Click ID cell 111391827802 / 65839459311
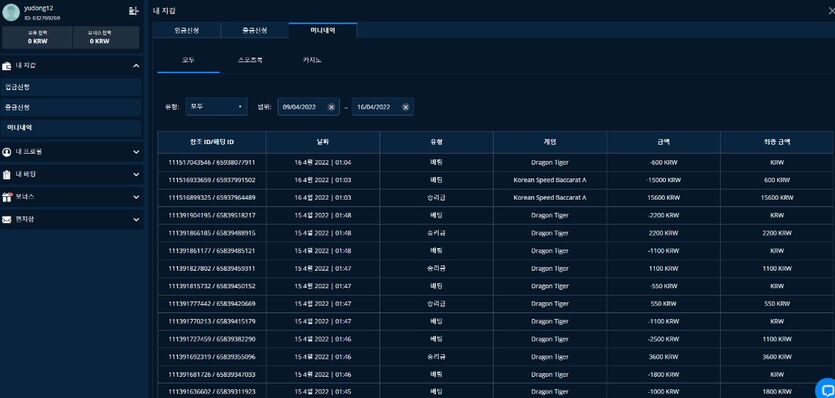The image size is (835, 398). pos(212,269)
